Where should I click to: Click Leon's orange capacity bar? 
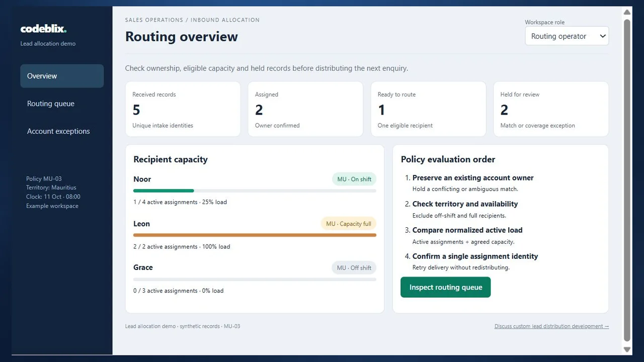(255, 235)
